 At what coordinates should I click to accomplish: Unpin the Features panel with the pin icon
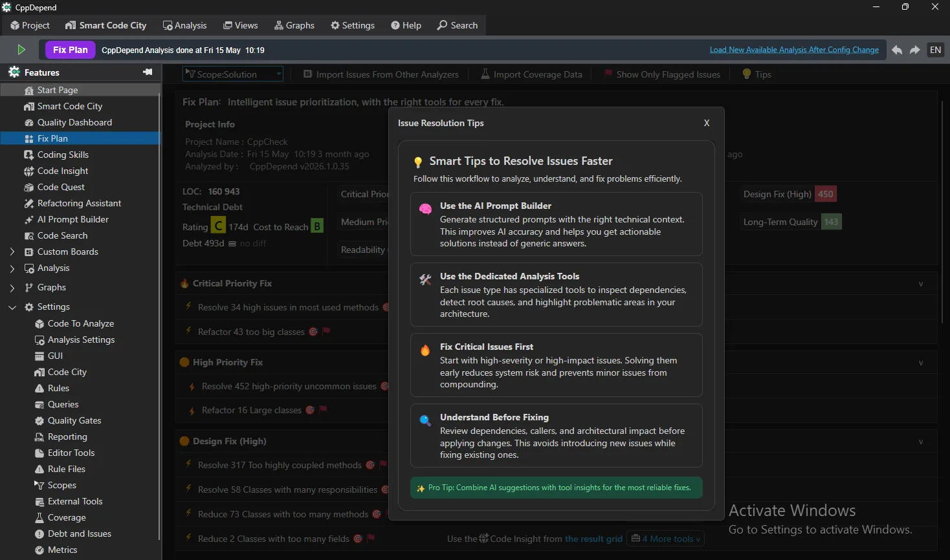(x=148, y=72)
